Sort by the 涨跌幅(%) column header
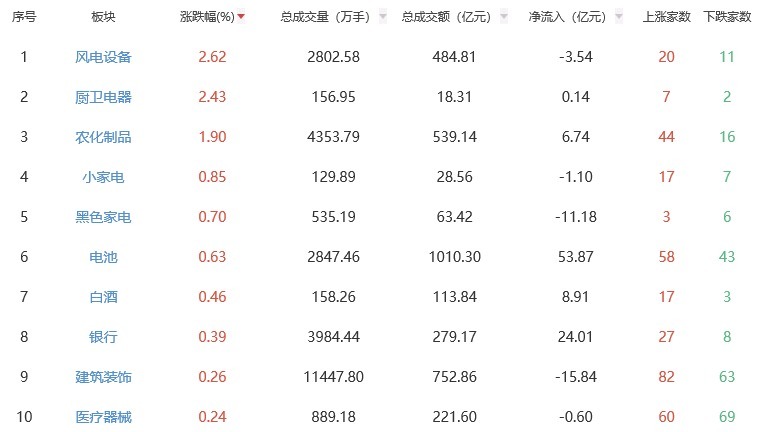The height and width of the screenshot is (432, 763). [x=207, y=17]
